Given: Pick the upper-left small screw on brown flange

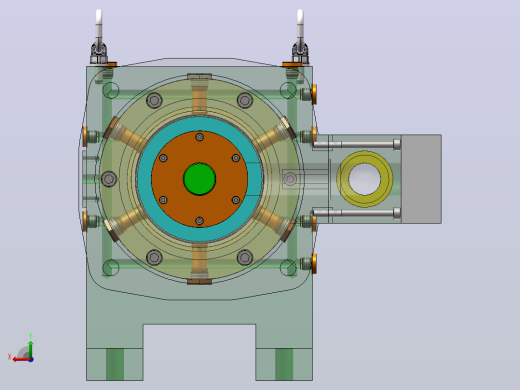Looking at the screenshot, I should (x=163, y=158).
